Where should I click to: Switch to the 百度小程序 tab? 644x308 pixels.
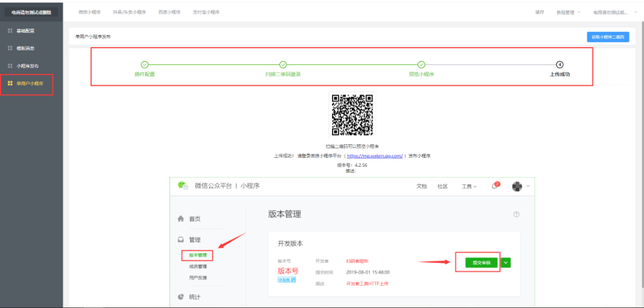click(x=169, y=13)
